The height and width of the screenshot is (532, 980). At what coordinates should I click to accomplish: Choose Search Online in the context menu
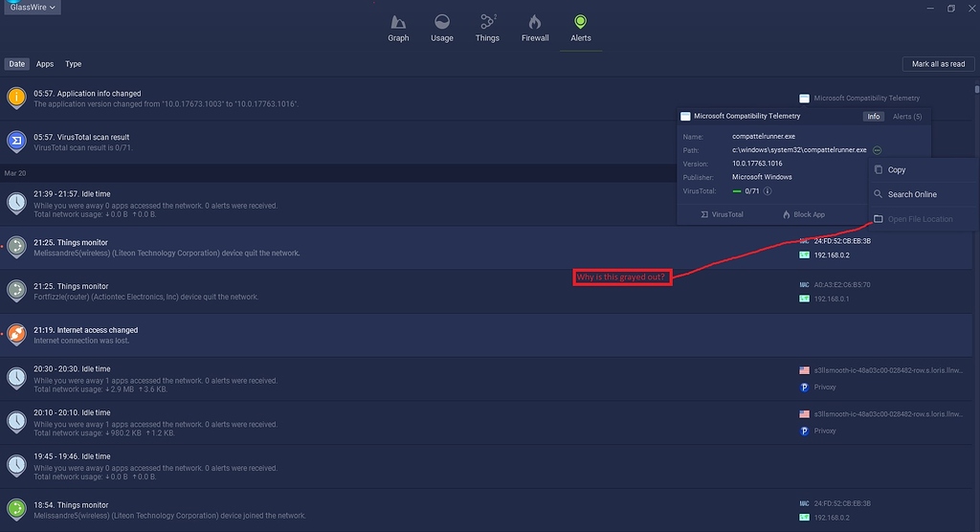pos(911,194)
